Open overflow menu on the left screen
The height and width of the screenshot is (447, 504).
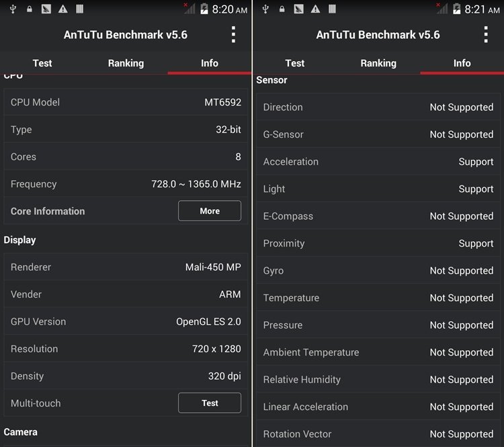click(233, 35)
